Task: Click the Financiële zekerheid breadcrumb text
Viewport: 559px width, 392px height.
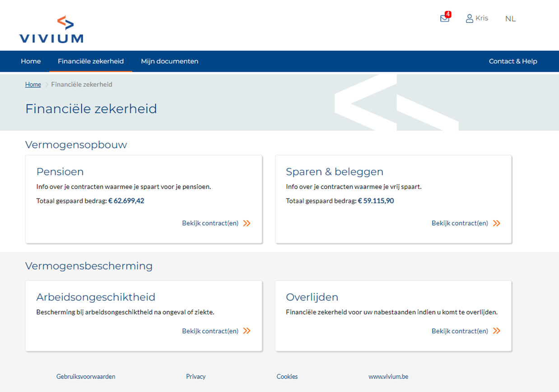Action: tap(82, 84)
